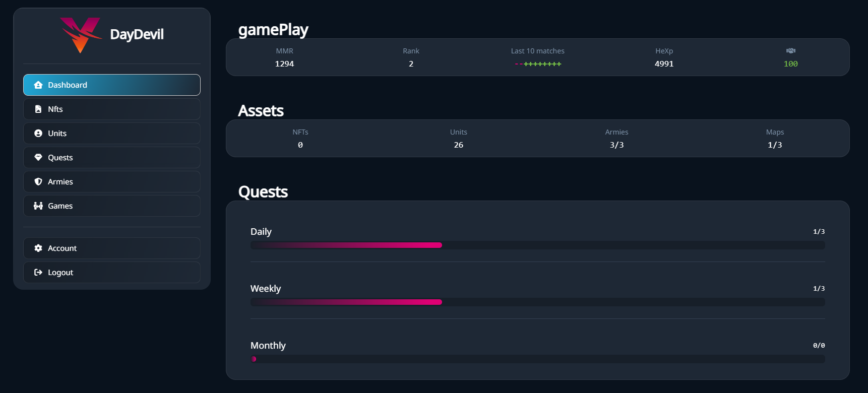
Task: Click the players icon next to Games
Action: 38,206
